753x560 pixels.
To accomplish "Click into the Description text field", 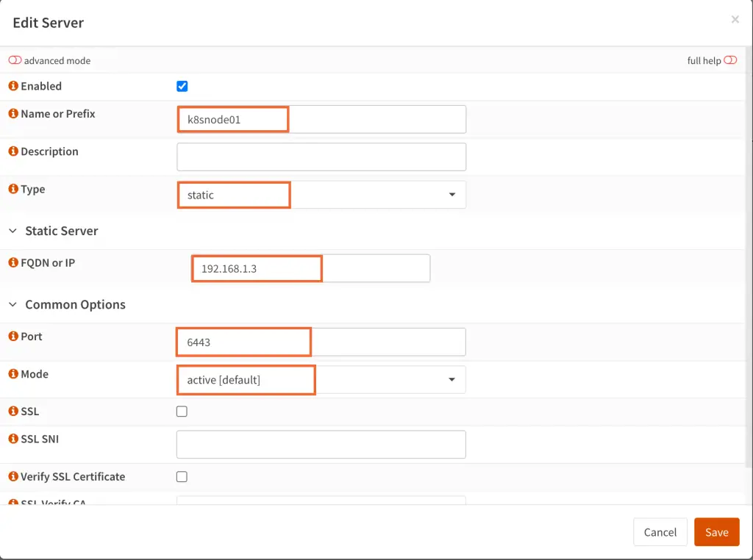I will [x=321, y=157].
